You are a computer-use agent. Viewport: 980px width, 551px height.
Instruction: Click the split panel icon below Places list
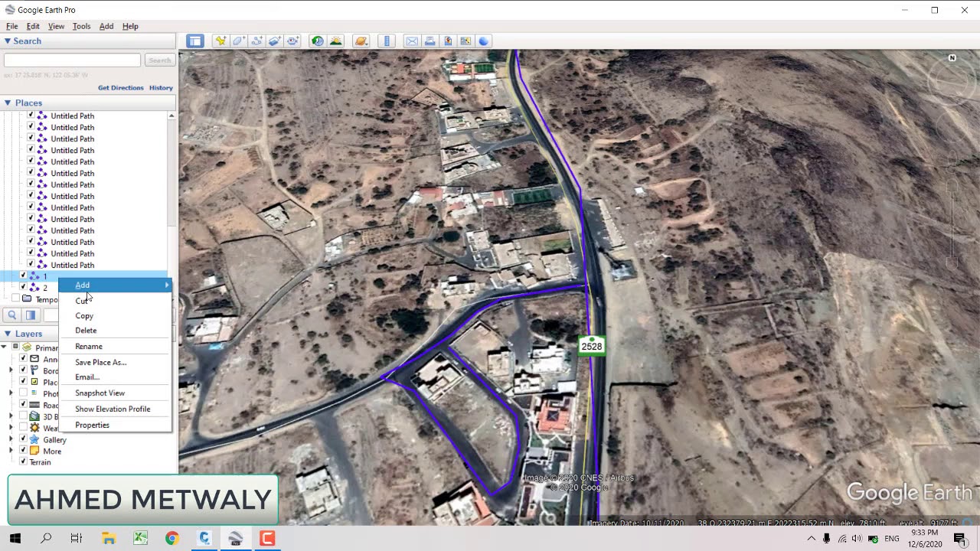[31, 315]
